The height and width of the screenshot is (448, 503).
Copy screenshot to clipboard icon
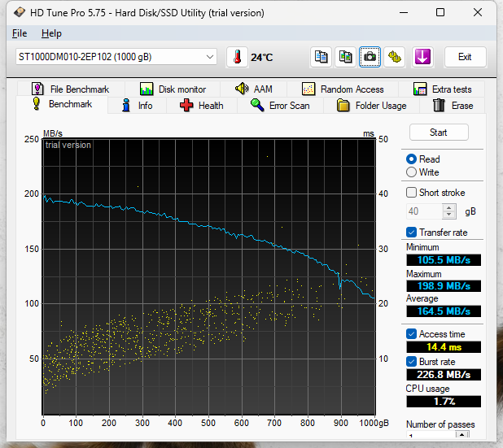click(345, 57)
